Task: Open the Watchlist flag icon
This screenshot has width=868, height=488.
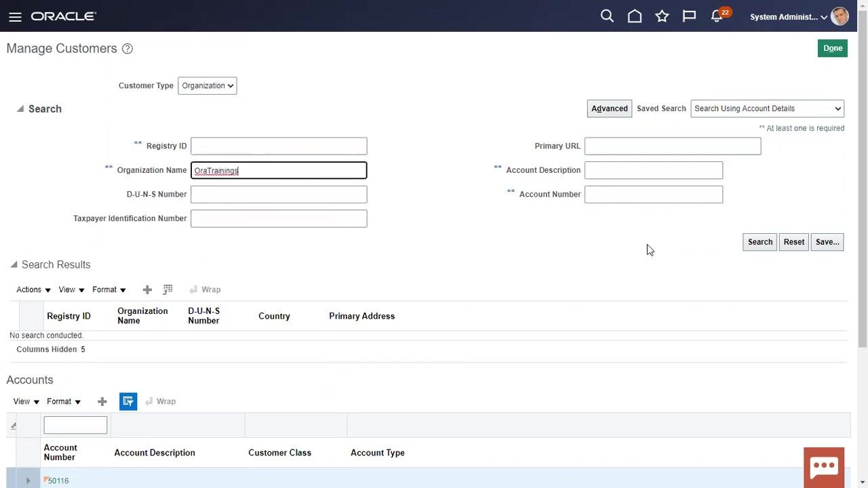Action: coord(689,16)
